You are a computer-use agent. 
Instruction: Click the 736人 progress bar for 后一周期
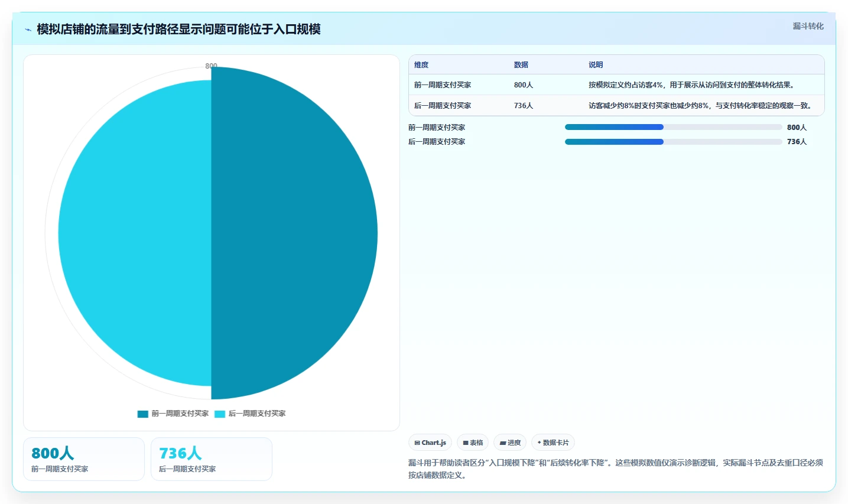point(674,141)
